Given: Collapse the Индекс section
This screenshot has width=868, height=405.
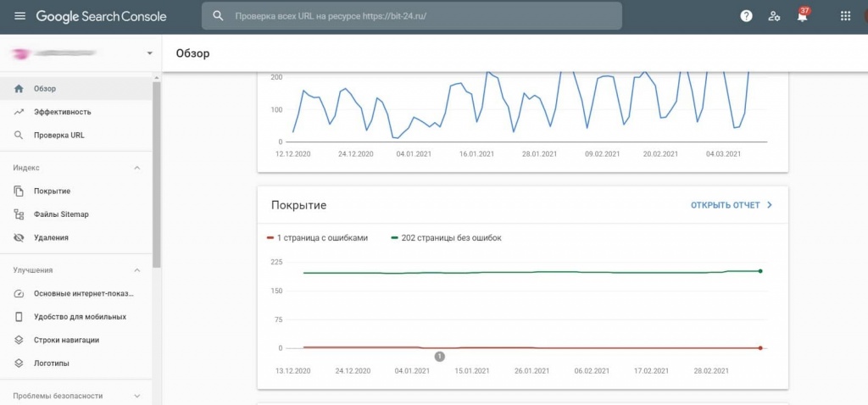Looking at the screenshot, I should tap(137, 168).
